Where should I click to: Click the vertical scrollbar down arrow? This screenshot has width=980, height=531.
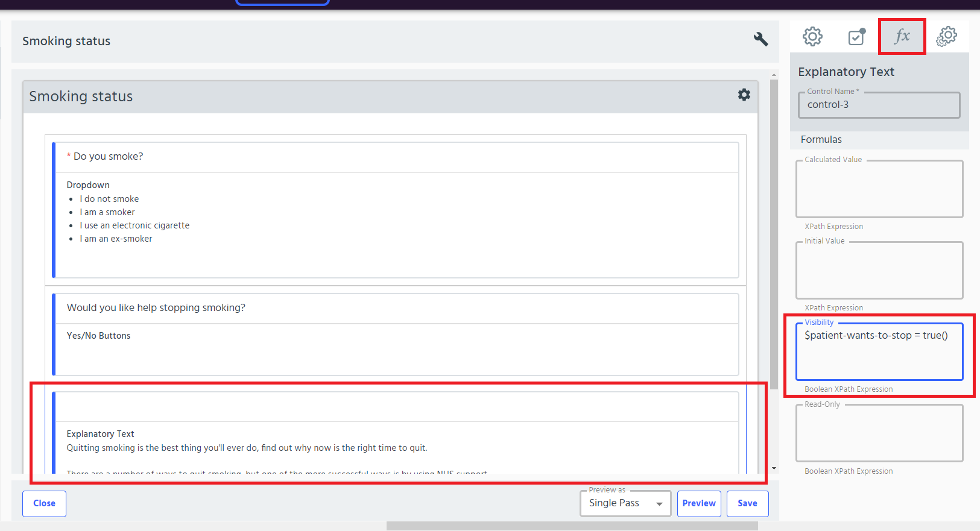[774, 468]
